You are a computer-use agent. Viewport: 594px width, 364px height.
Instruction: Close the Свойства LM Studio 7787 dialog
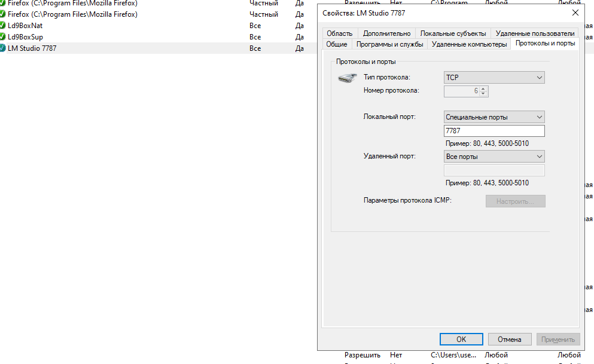[x=575, y=13]
